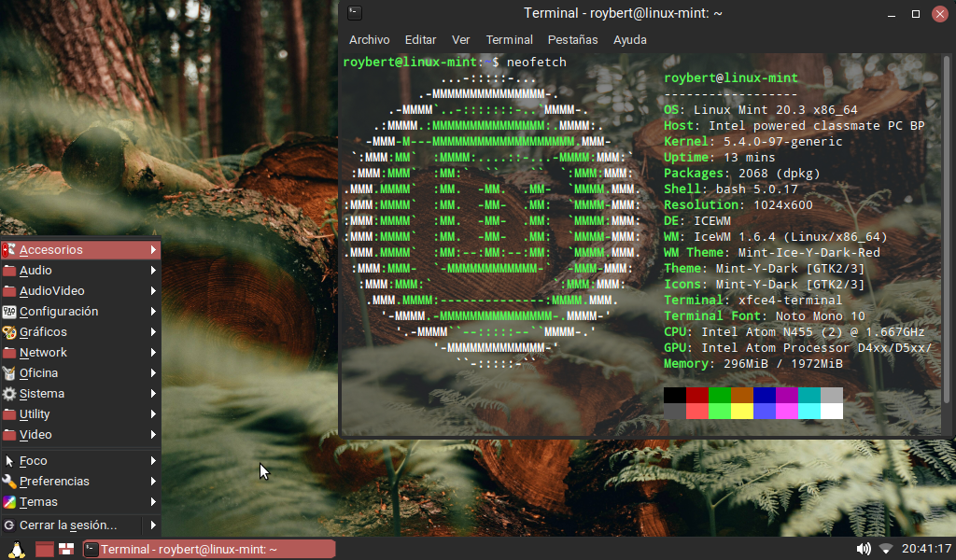The width and height of the screenshot is (956, 560).
Task: Click the orange-brown color block in neofetch
Action: (742, 395)
